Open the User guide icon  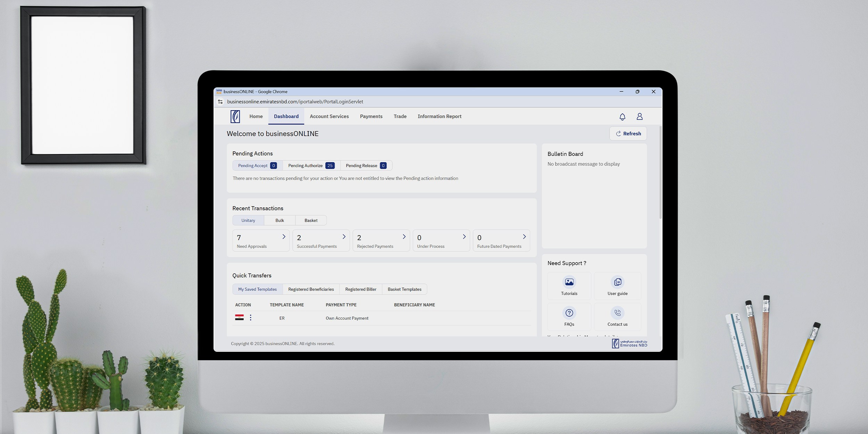pos(617,282)
